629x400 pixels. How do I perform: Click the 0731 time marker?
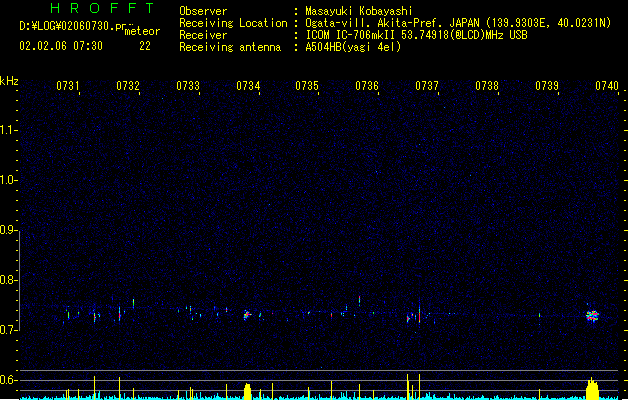(68, 86)
